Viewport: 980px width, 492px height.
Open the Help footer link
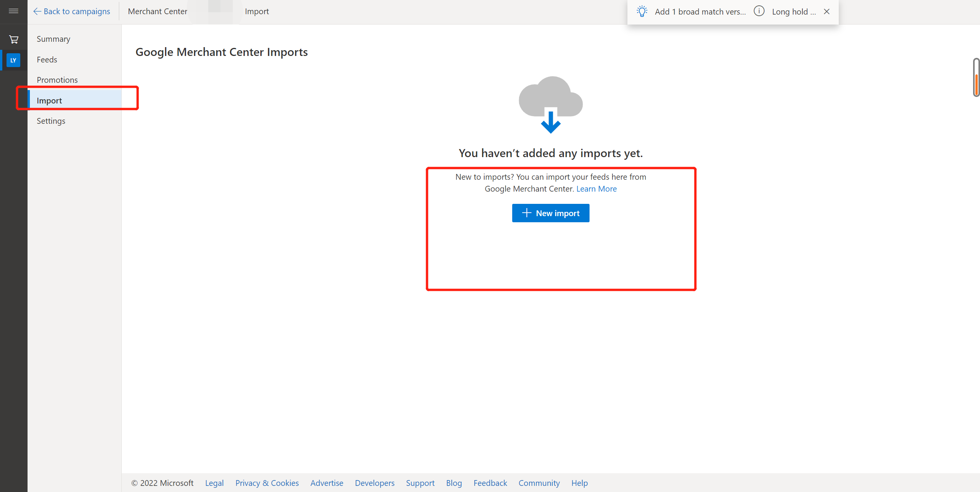(580, 483)
